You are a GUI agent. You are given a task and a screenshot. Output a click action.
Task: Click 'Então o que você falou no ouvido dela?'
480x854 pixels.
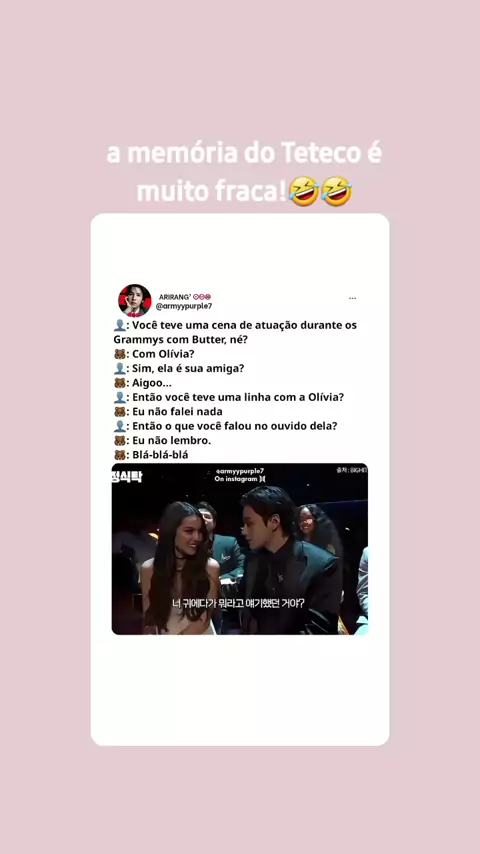point(235,426)
